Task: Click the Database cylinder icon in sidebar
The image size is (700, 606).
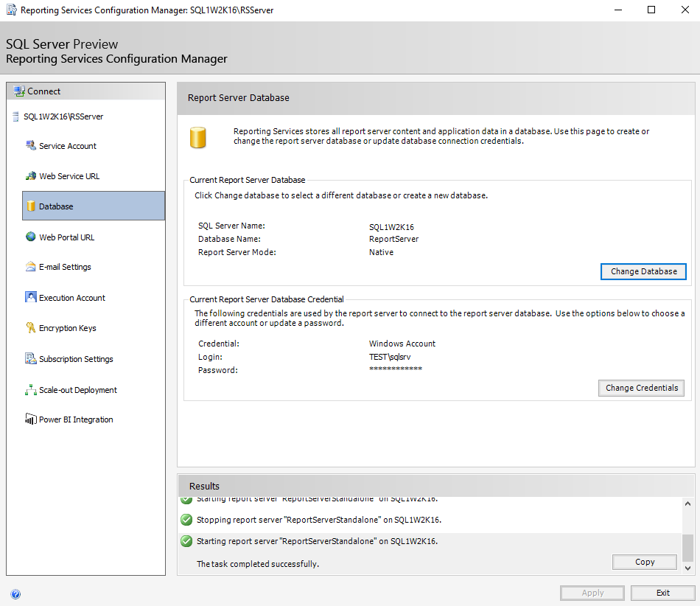Action: tap(31, 206)
